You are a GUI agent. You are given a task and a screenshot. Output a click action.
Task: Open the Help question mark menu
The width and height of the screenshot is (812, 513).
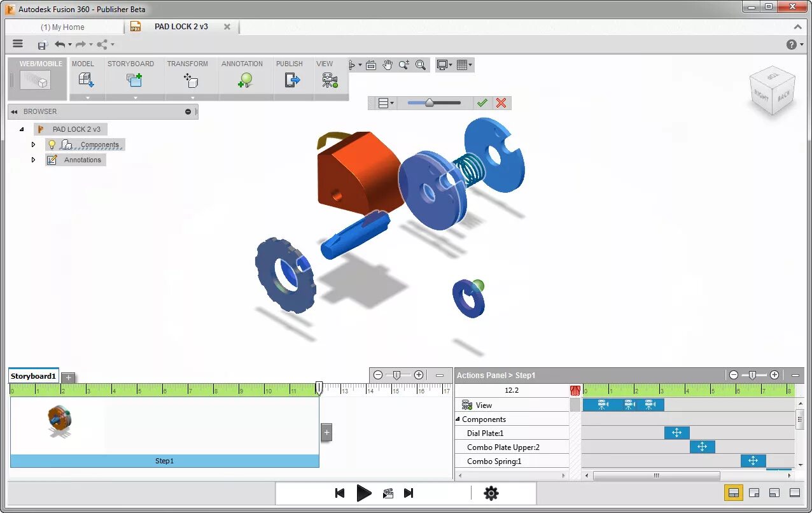click(792, 45)
